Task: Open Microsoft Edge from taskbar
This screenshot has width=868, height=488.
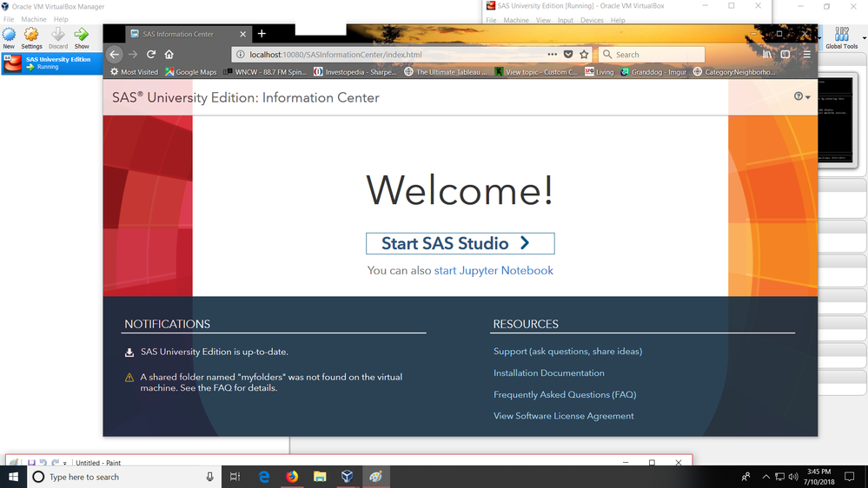Action: [x=264, y=477]
